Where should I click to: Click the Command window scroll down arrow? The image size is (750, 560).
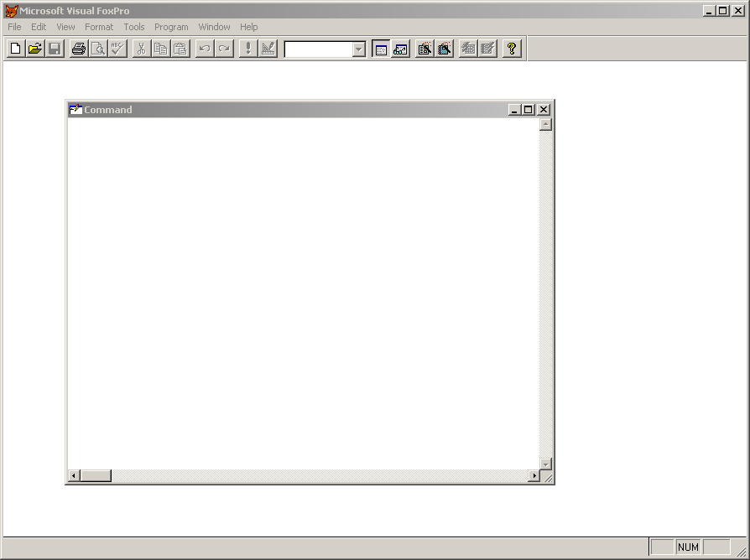(546, 464)
